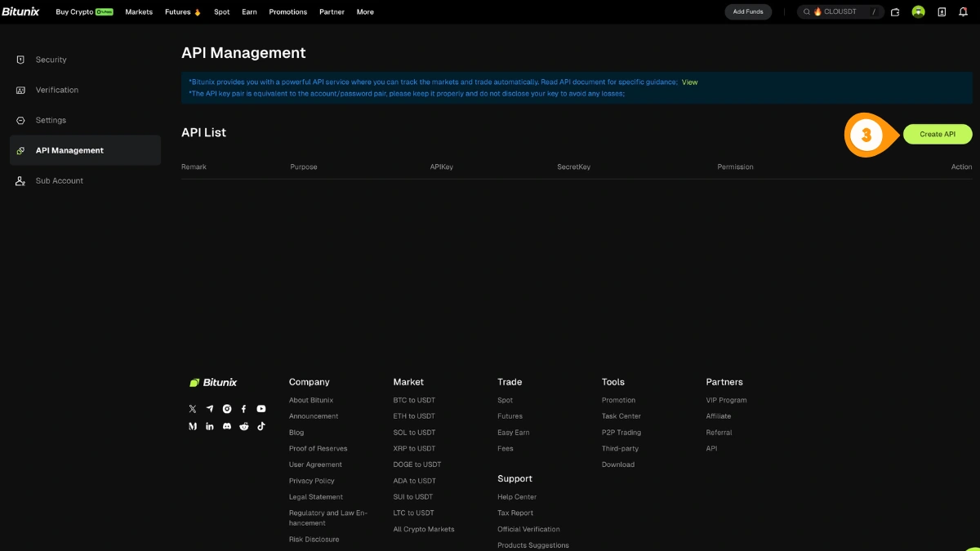Screen dimensions: 980x551
Task: Open Affiliate partners link
Action: coord(719,416)
